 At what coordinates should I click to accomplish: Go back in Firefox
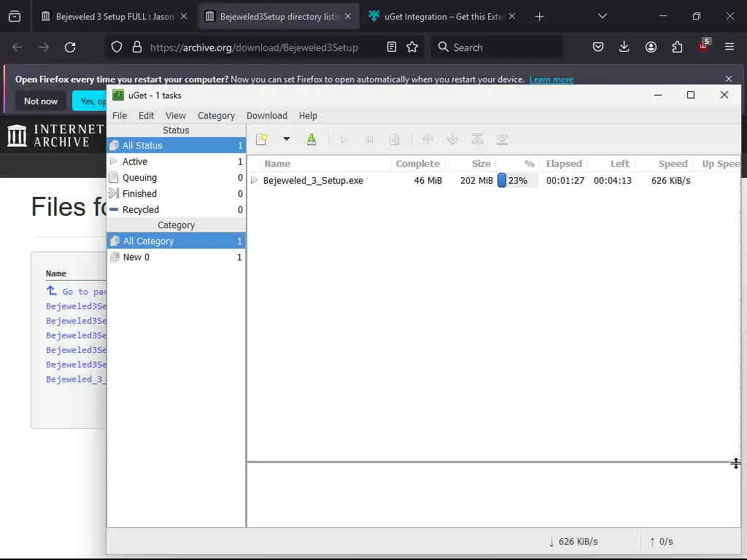click(x=18, y=47)
